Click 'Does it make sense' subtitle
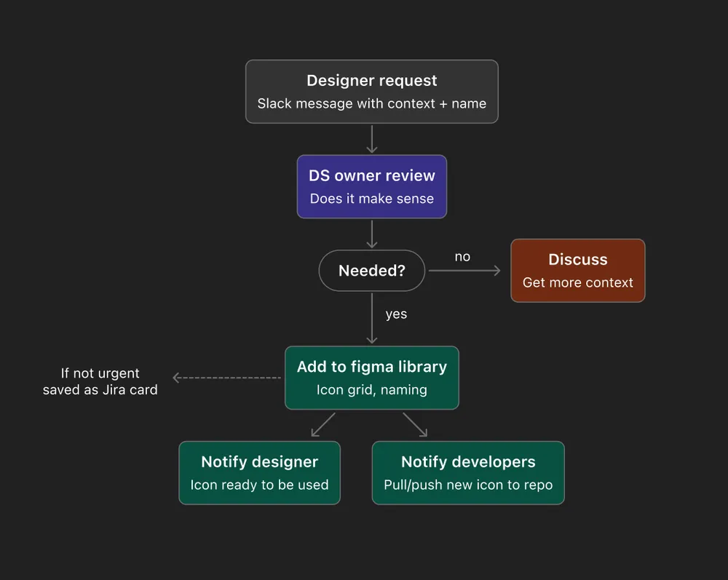Viewport: 728px width, 580px height. pos(372,199)
